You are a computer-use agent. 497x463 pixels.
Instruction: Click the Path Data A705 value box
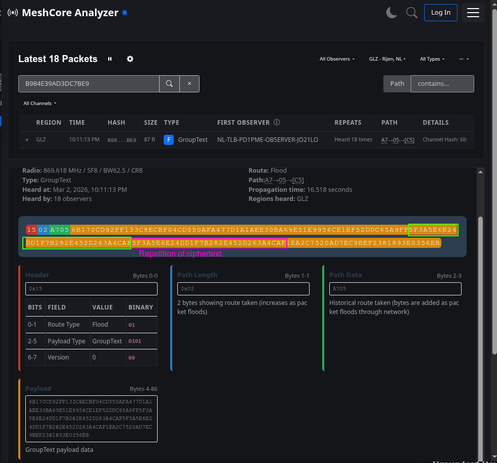pos(395,289)
